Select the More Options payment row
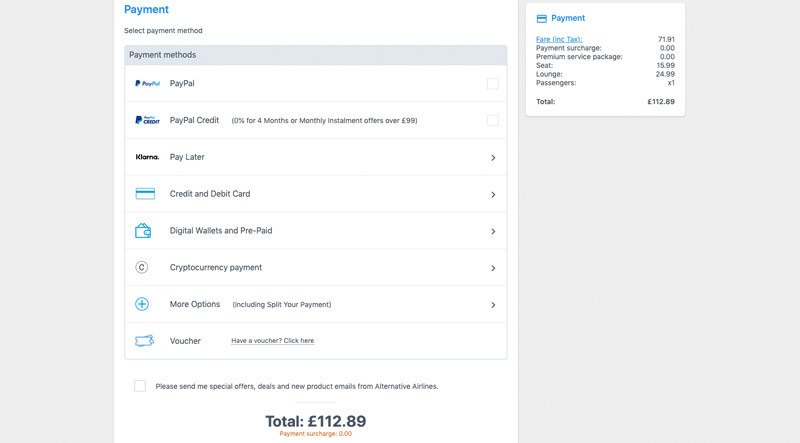This screenshot has height=443, width=800. click(x=316, y=304)
